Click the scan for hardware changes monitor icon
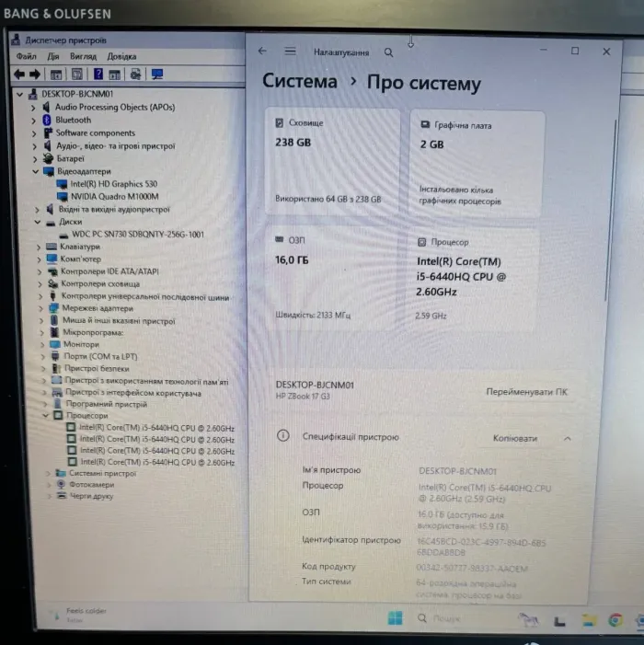Viewport: 644px width, 645px height. (156, 75)
